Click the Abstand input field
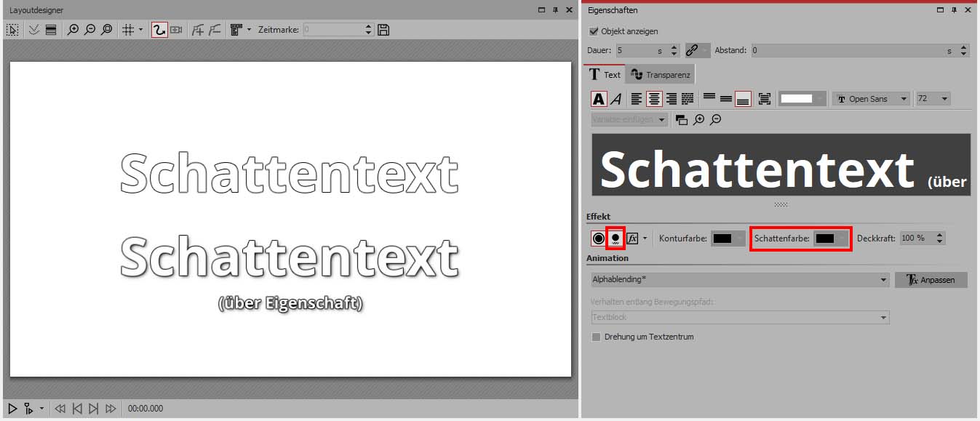 (848, 50)
